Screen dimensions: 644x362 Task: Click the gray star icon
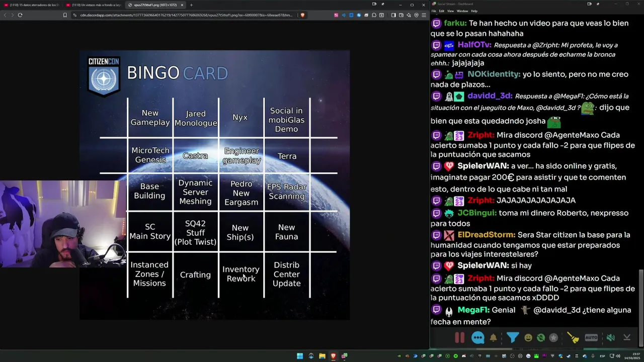point(553,338)
